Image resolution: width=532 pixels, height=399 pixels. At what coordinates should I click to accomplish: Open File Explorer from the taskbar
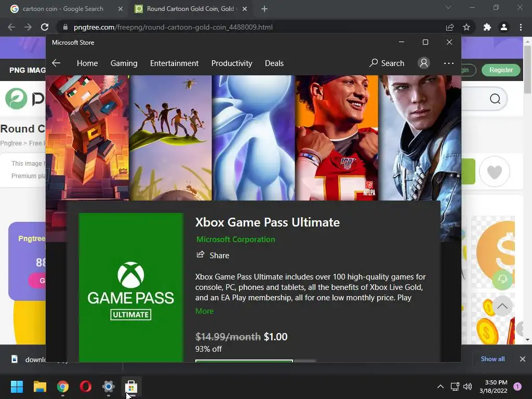(39, 387)
